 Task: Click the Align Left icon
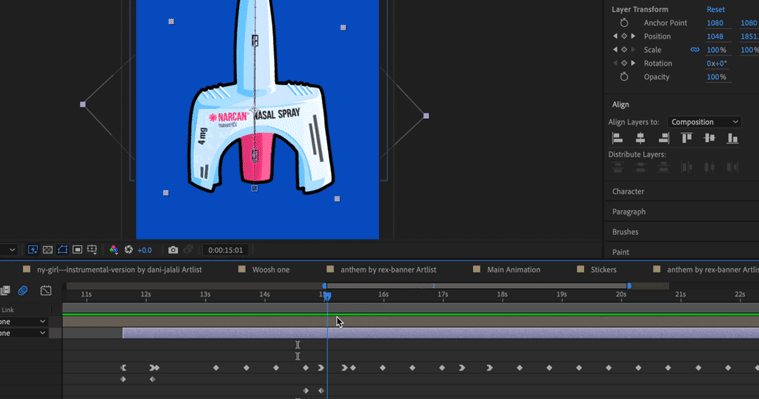(617, 138)
